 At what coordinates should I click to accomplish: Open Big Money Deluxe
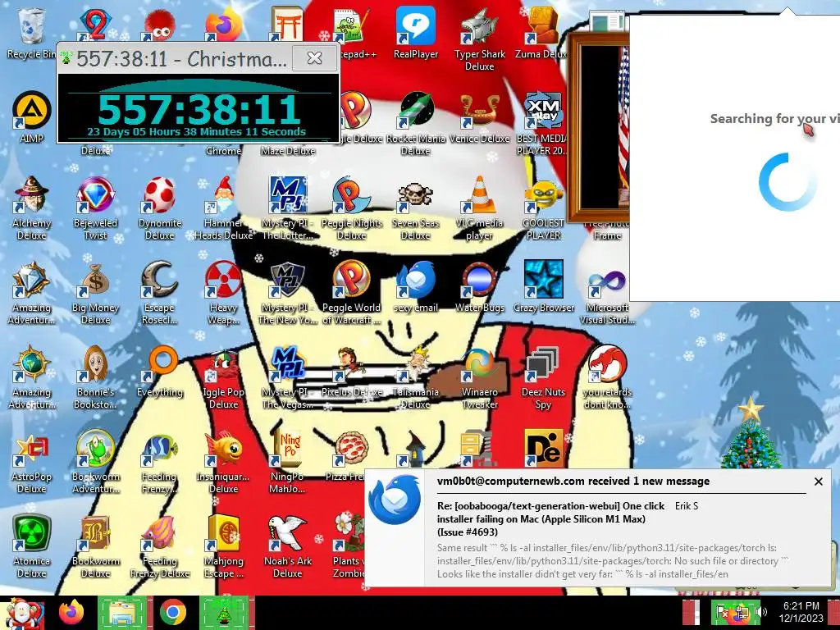(95, 293)
